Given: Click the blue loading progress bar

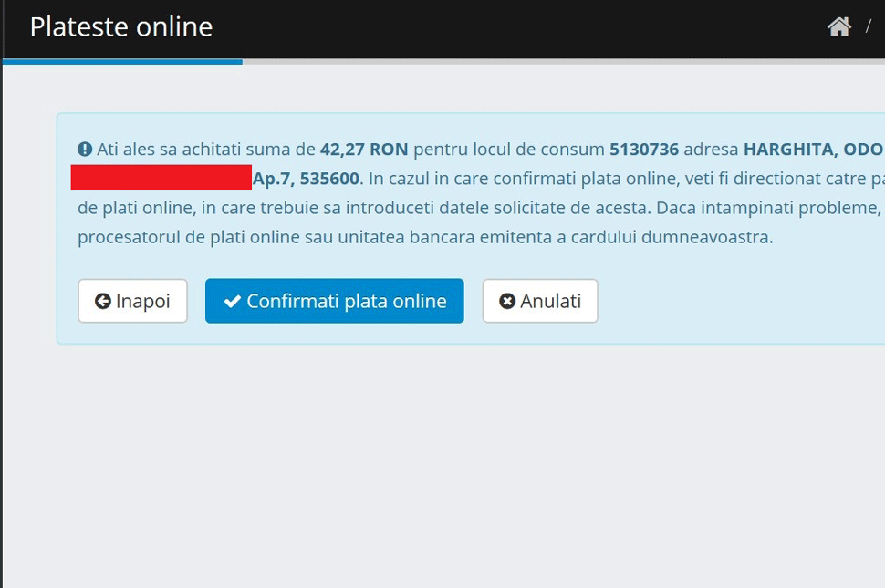Looking at the screenshot, I should (122, 61).
